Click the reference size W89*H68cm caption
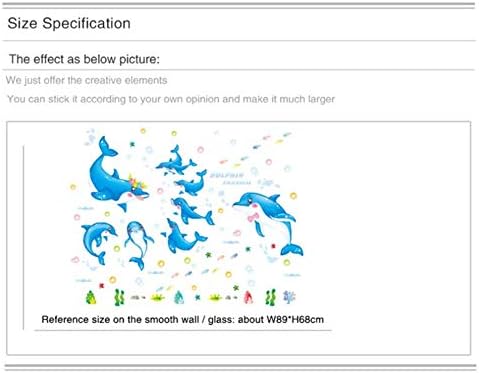The width and height of the screenshot is (479, 373). pyautogui.click(x=183, y=319)
